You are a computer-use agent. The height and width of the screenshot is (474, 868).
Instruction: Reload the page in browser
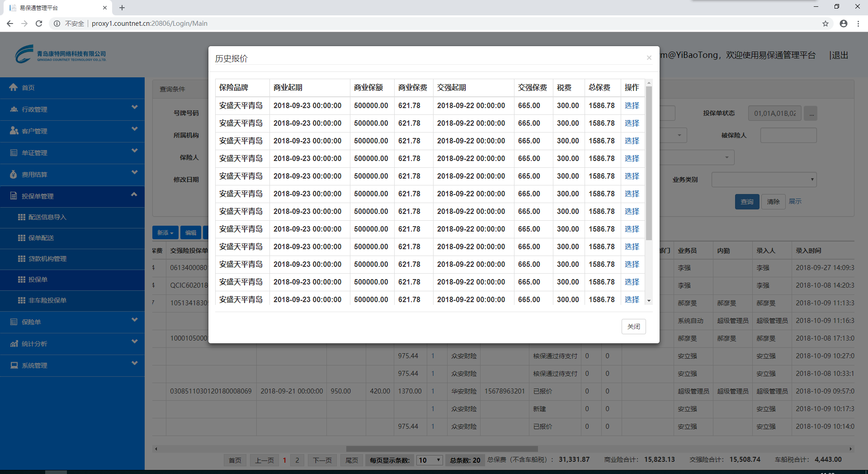(x=39, y=24)
